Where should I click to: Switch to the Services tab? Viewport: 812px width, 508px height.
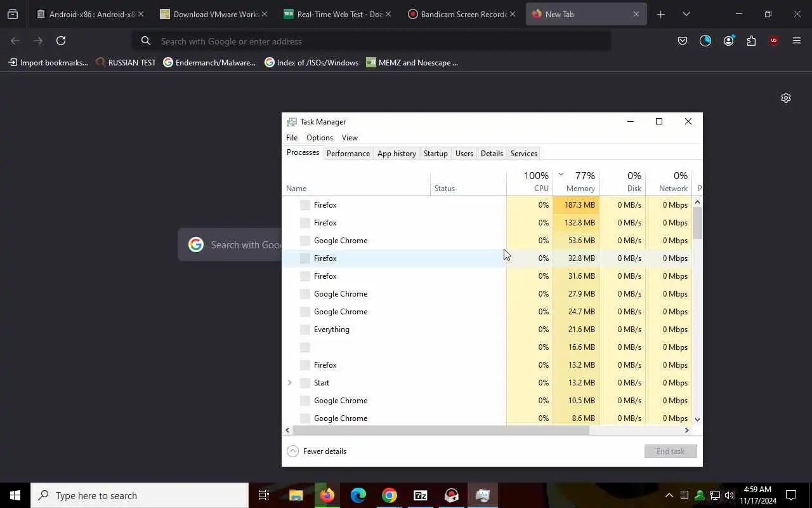pyautogui.click(x=524, y=154)
